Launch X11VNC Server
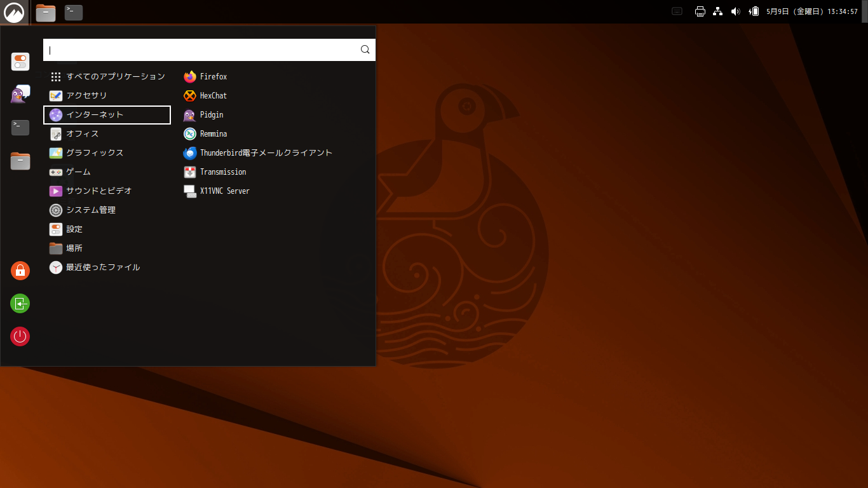The width and height of the screenshot is (868, 488). coord(224,191)
